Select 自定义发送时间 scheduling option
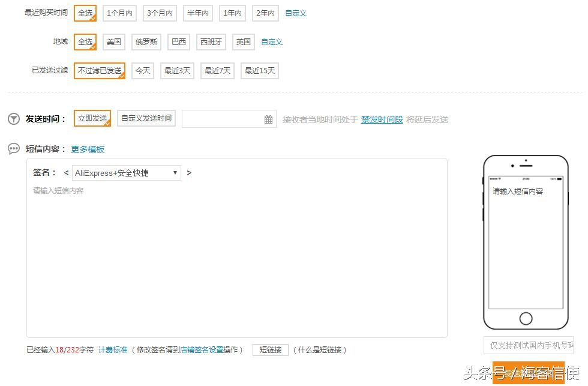The image size is (588, 386). pos(146,118)
